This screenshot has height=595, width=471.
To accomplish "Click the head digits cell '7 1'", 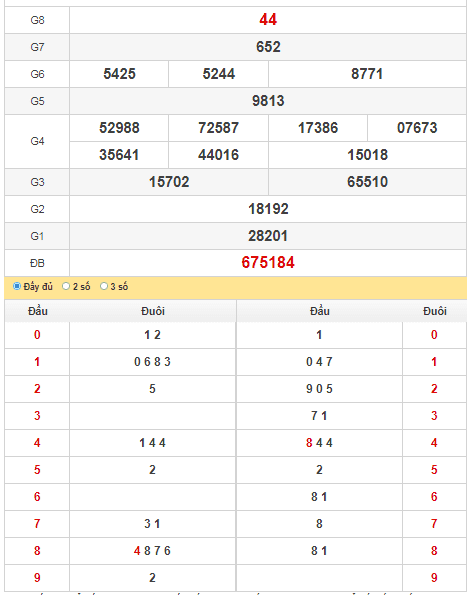I will (319, 416).
